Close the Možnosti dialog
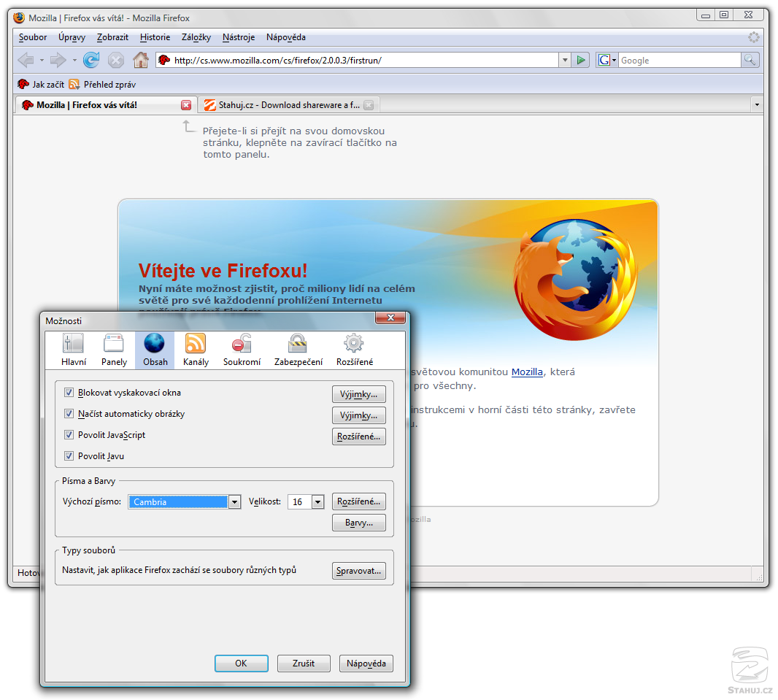Viewport: 778px width, 700px height. (390, 318)
